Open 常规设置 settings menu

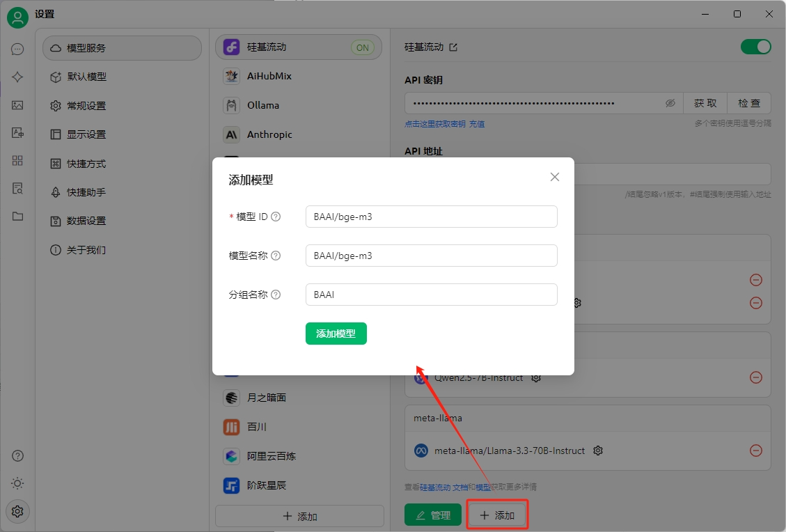coord(123,106)
